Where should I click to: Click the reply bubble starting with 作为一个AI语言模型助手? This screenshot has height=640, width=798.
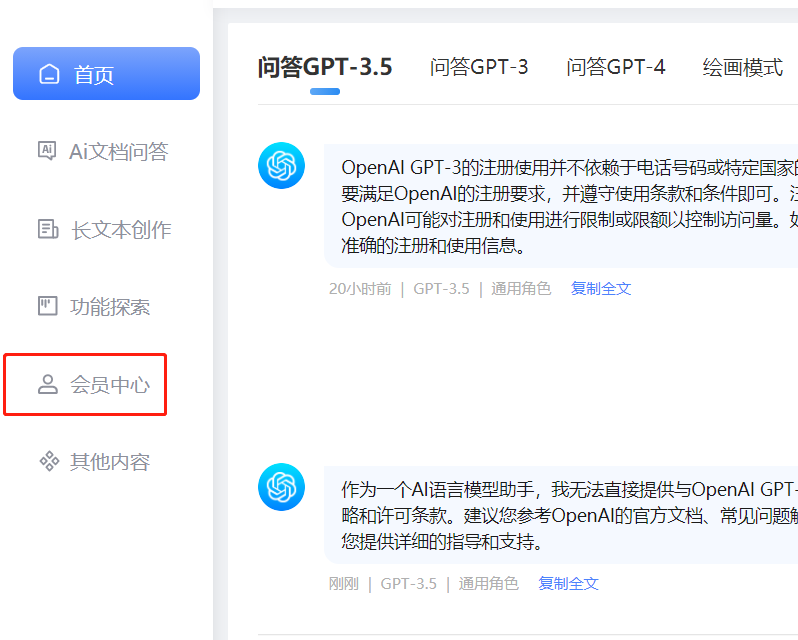[560, 516]
